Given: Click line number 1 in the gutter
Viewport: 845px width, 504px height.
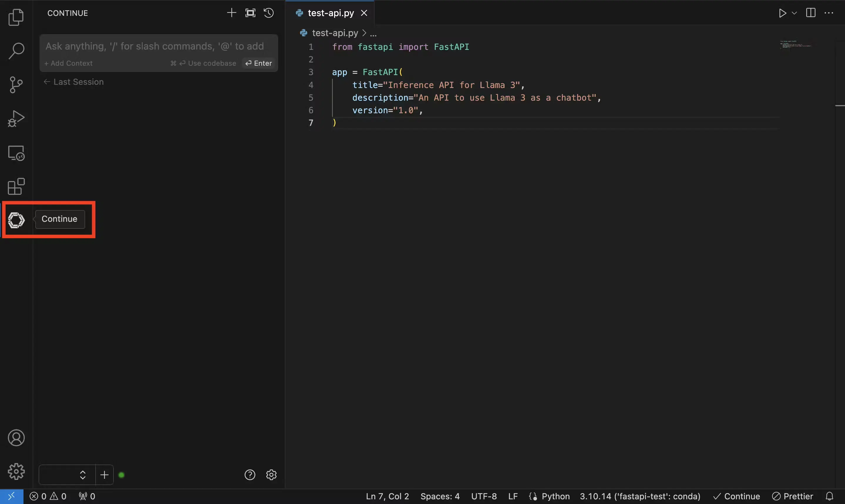Looking at the screenshot, I should pos(311,47).
